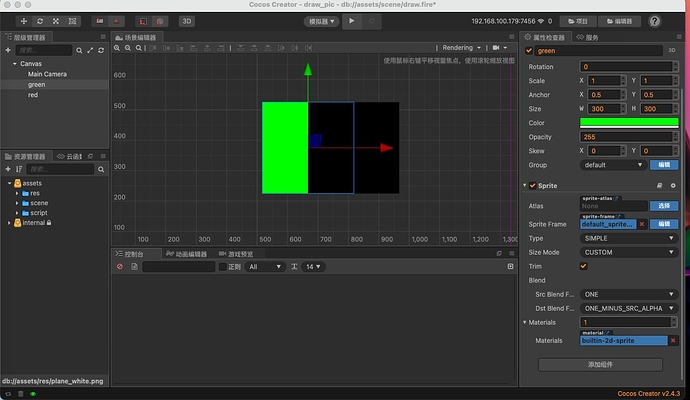Add node with hierarchy plus icon
Image resolution: width=690 pixels, height=400 pixels.
pyautogui.click(x=8, y=50)
